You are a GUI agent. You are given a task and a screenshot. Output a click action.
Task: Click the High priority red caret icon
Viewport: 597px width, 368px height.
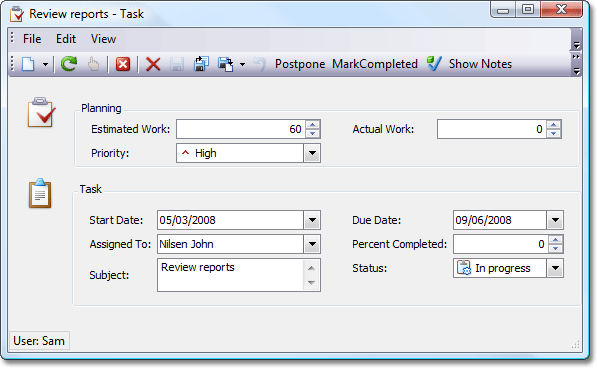tap(185, 153)
